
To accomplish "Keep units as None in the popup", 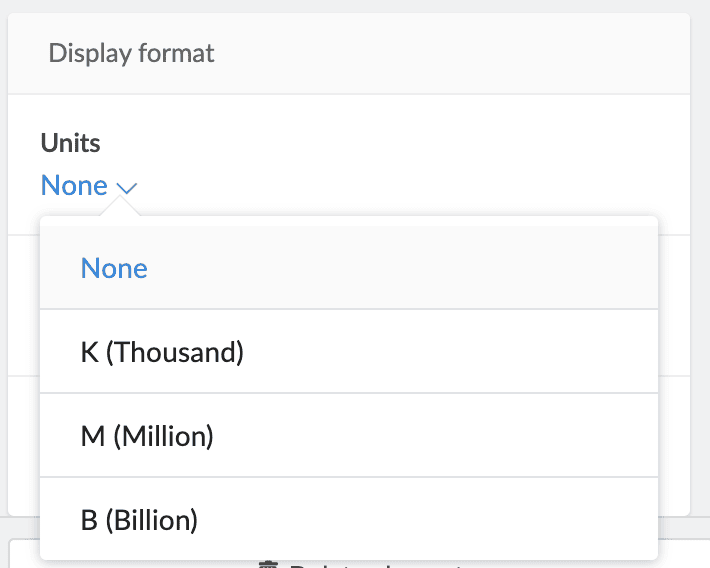I will click(x=114, y=268).
